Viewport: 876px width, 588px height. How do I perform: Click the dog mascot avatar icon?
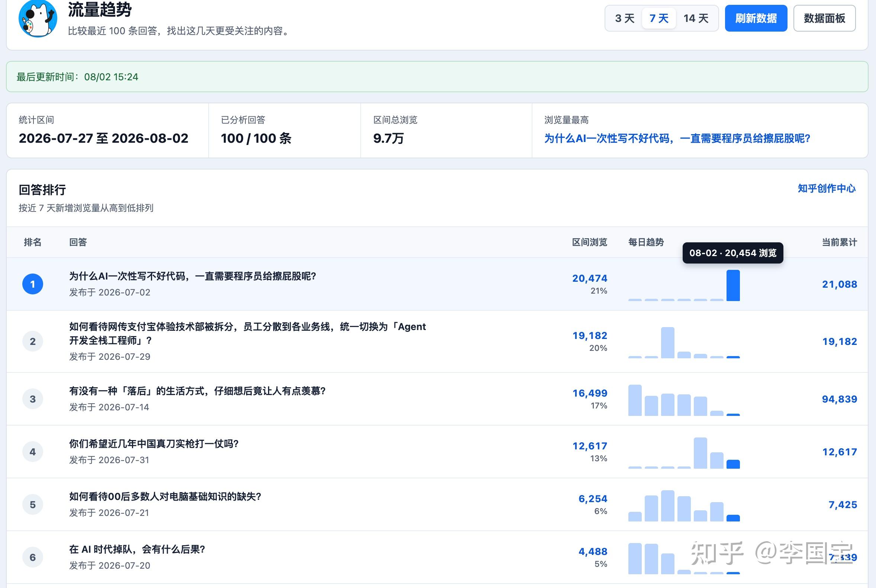(38, 18)
